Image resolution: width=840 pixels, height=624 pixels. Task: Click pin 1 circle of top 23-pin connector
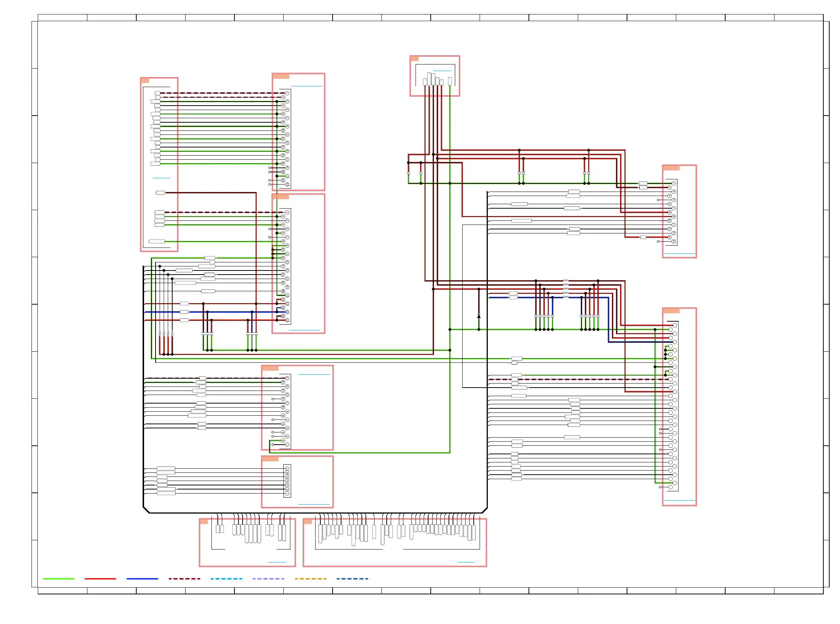click(287, 93)
